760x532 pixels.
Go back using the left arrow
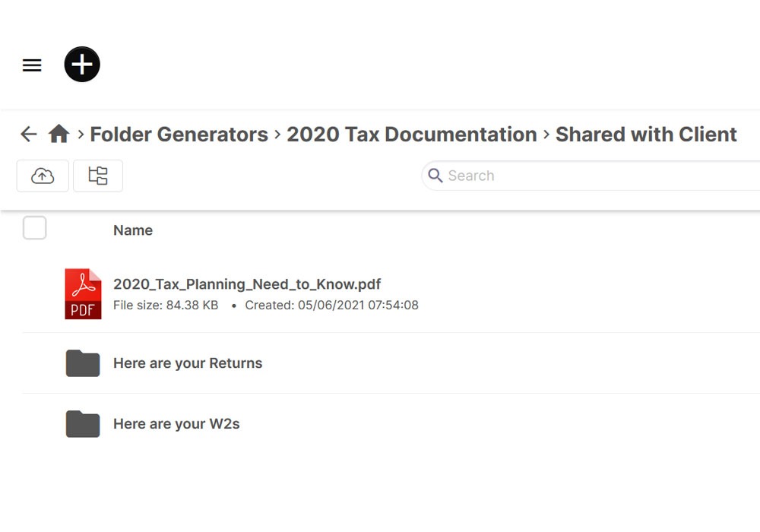click(x=28, y=135)
